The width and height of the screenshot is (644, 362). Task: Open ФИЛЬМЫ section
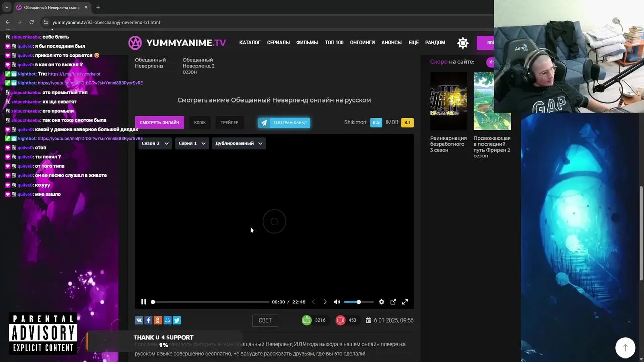(x=307, y=43)
